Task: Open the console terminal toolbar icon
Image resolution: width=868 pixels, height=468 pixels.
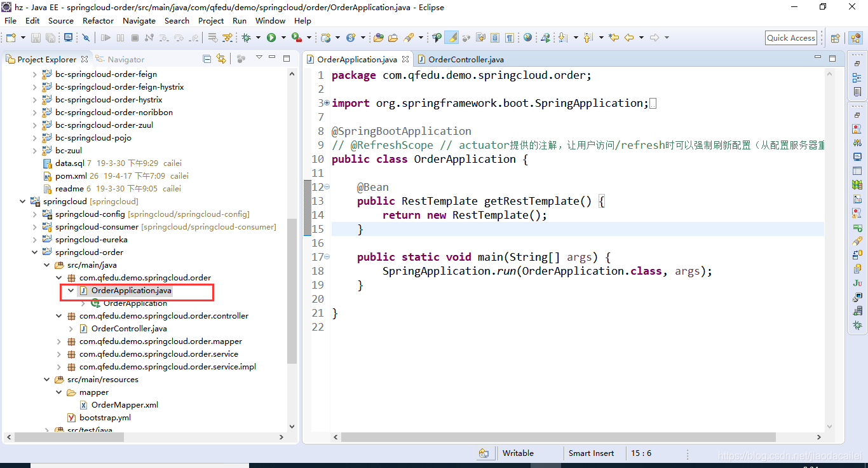Action: (x=68, y=38)
